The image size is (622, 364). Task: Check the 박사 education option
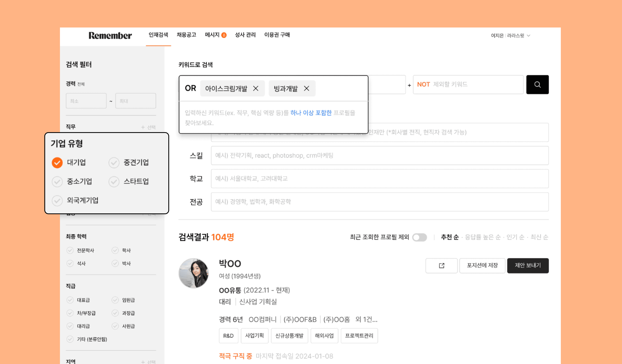tap(115, 263)
